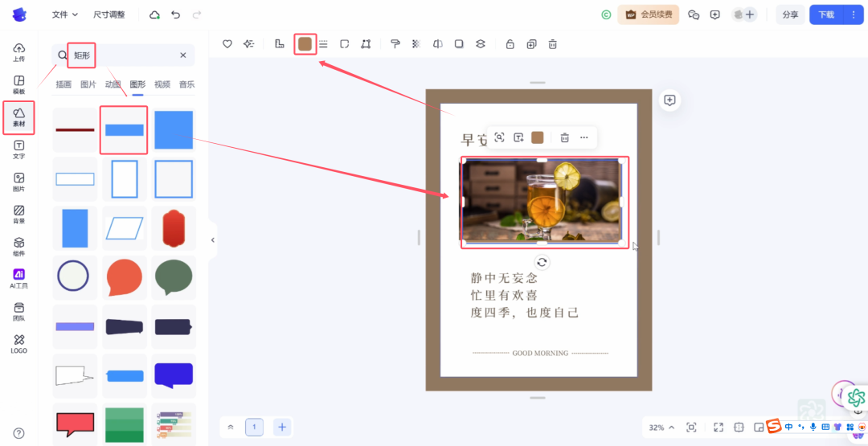Click the layer order icon in toolbar
Image resolution: width=868 pixels, height=446 pixels.
481,44
